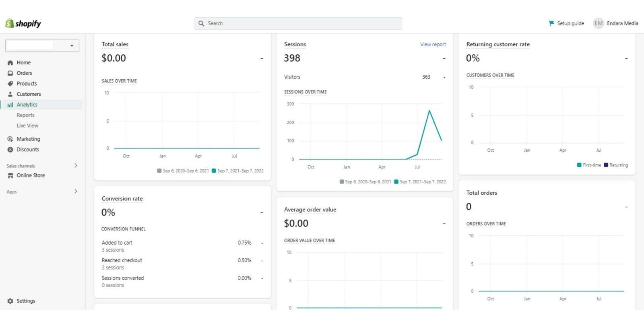644x323 pixels.
Task: Click the Products tag icon
Action: coord(10,84)
